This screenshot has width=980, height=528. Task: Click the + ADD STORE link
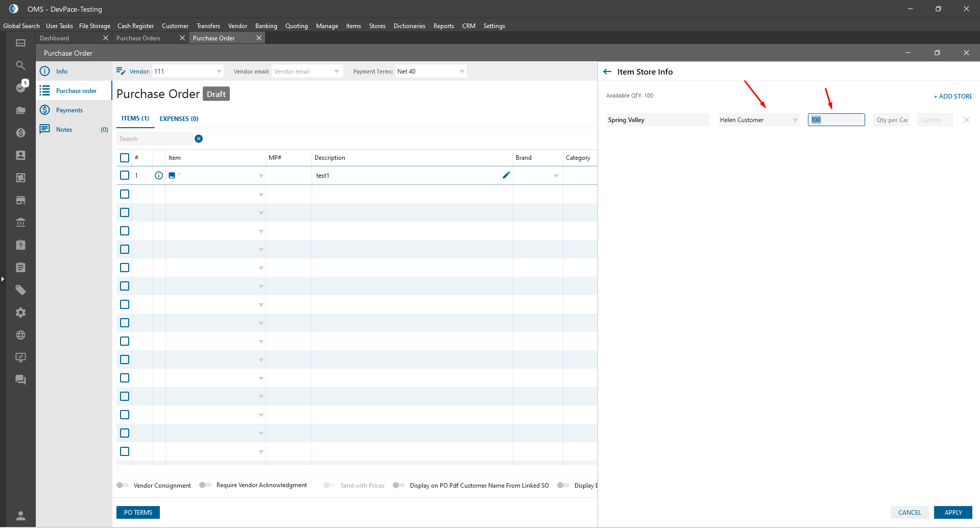(953, 97)
